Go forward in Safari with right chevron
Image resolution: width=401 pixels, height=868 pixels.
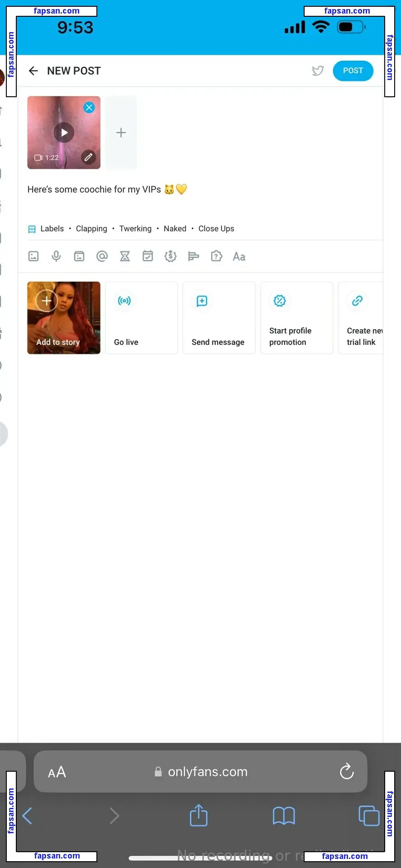click(x=114, y=816)
